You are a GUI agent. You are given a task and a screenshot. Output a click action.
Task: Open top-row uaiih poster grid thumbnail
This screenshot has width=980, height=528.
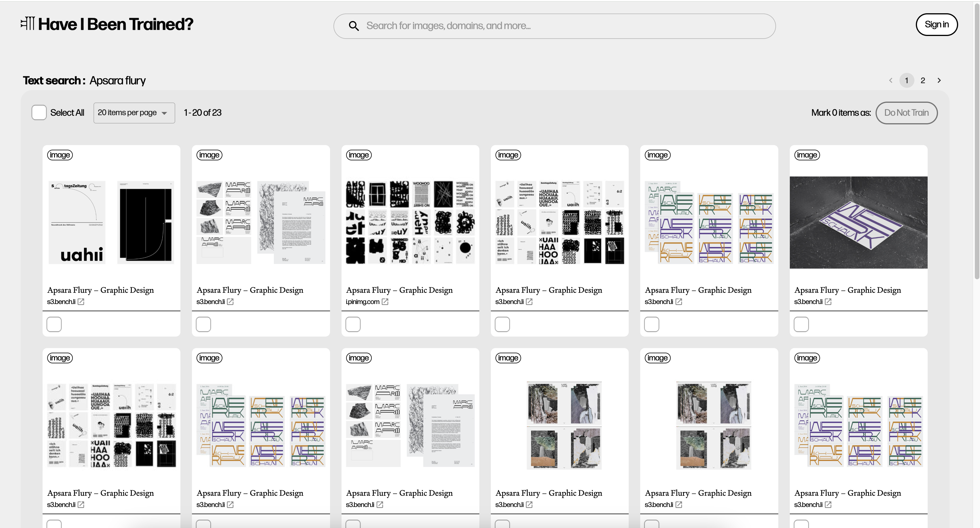(560, 222)
